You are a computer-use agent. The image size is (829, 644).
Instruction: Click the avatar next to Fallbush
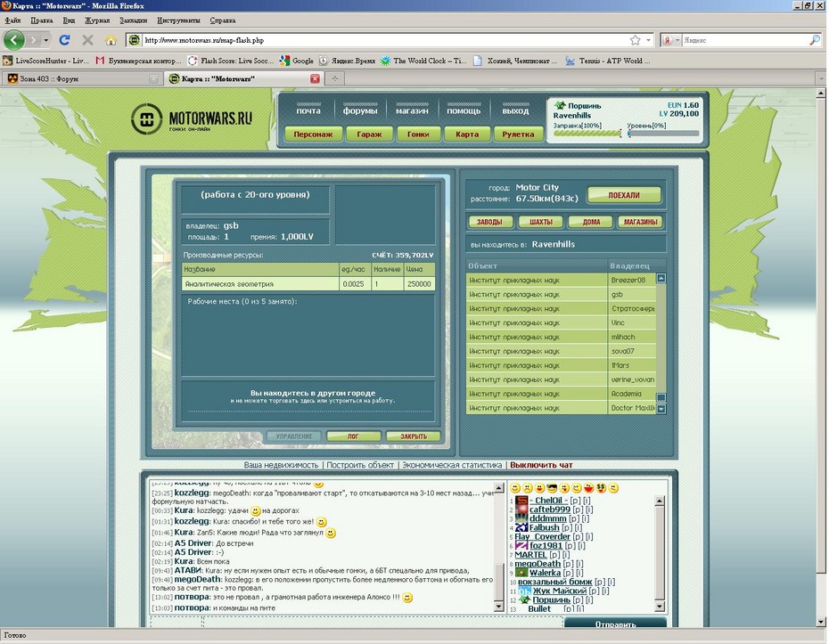click(521, 527)
